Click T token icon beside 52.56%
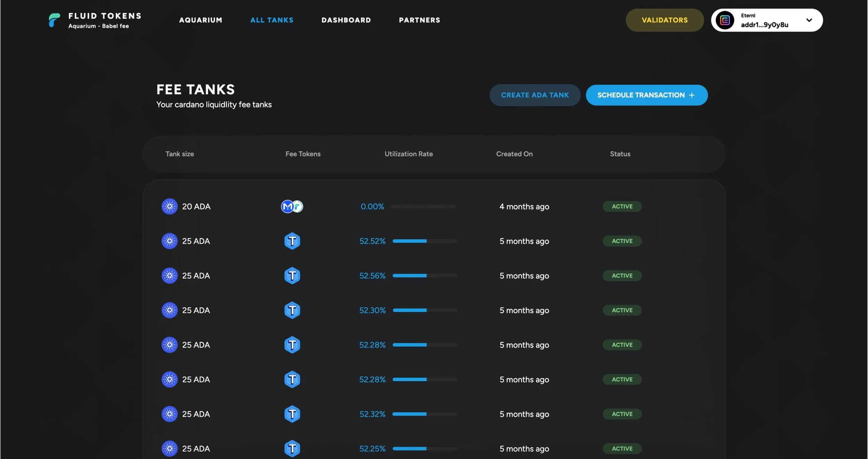The height and width of the screenshot is (459, 868). coord(292,276)
